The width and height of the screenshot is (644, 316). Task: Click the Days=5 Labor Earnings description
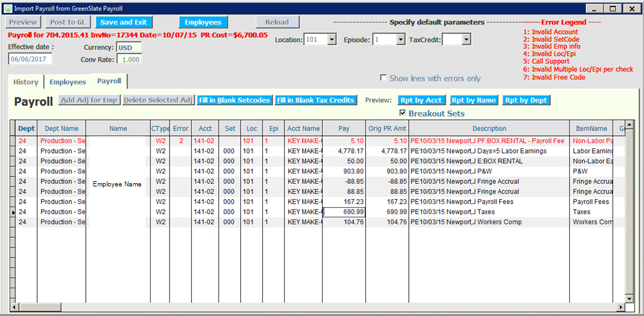(x=489, y=151)
